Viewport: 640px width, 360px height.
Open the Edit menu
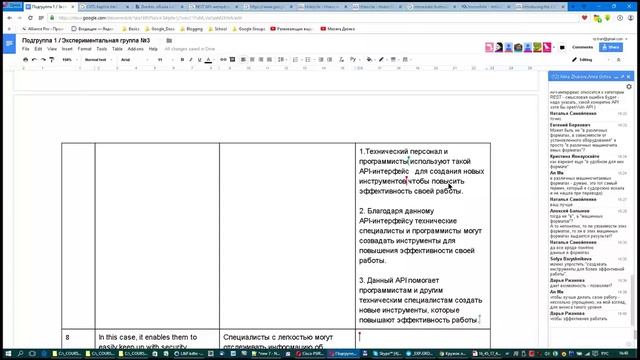[38, 49]
